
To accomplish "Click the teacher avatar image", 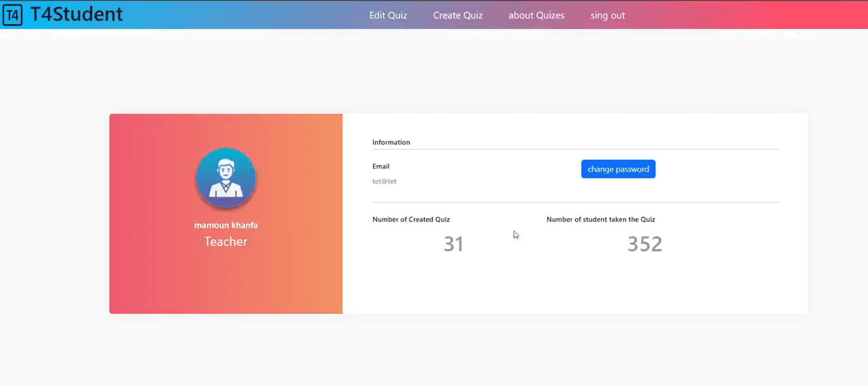I will coord(226,178).
